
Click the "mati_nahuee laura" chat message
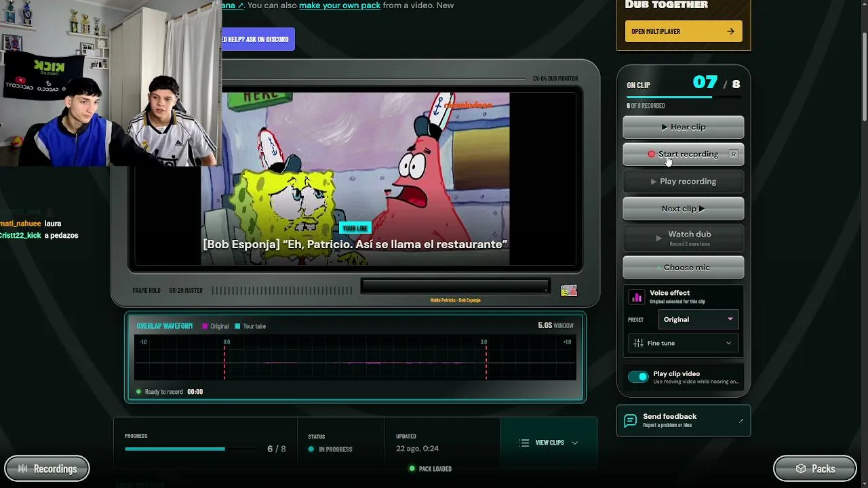tap(31, 224)
